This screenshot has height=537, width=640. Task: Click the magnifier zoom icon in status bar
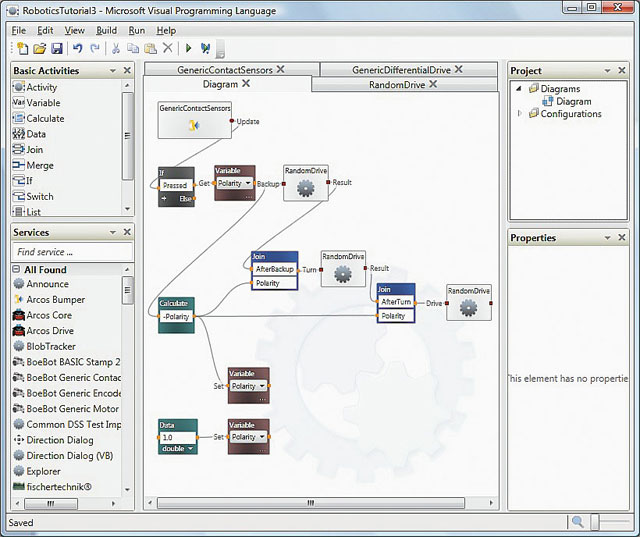click(577, 522)
